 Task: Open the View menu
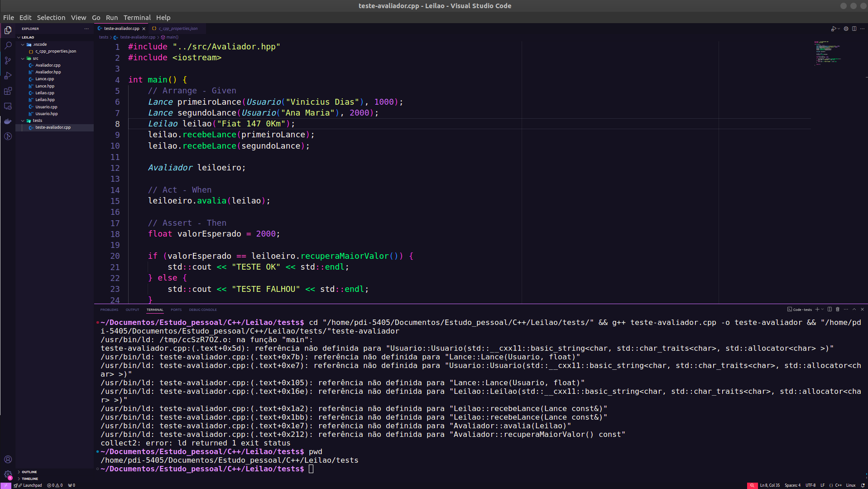pos(78,18)
